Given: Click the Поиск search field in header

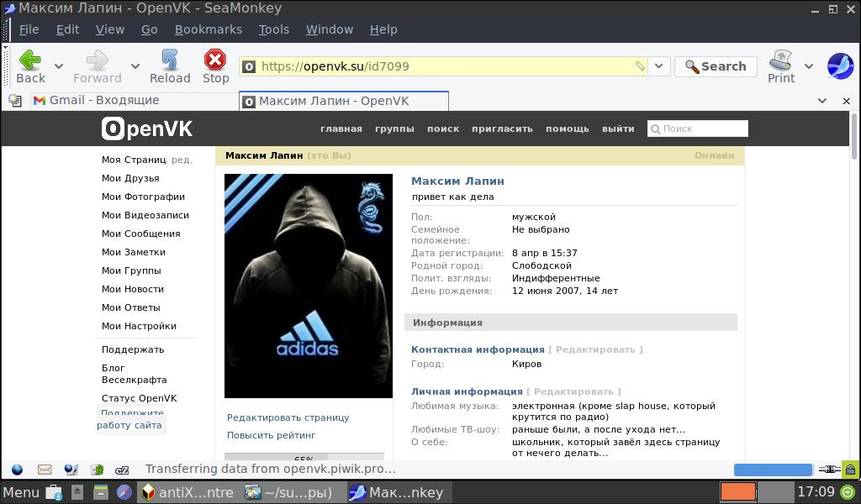Looking at the screenshot, I should click(x=697, y=129).
